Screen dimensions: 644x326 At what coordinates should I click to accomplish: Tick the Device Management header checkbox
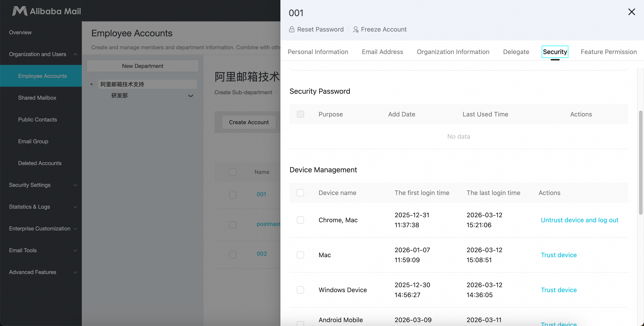point(300,193)
